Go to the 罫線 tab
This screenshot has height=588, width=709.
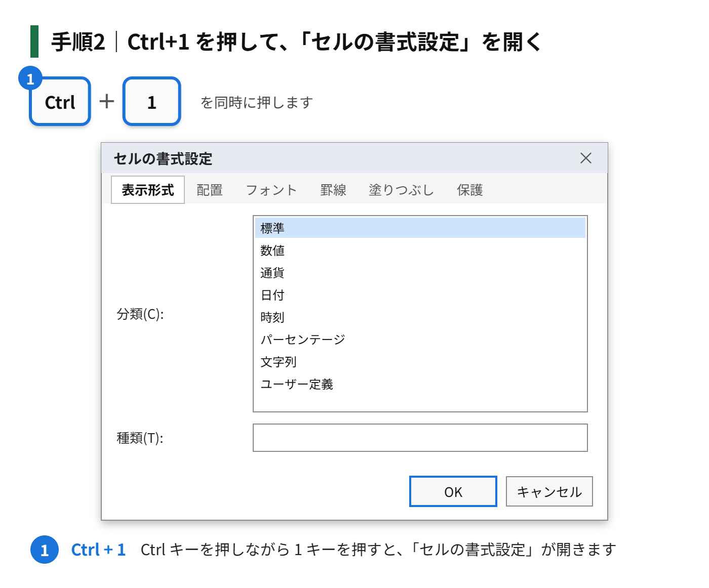click(x=333, y=190)
